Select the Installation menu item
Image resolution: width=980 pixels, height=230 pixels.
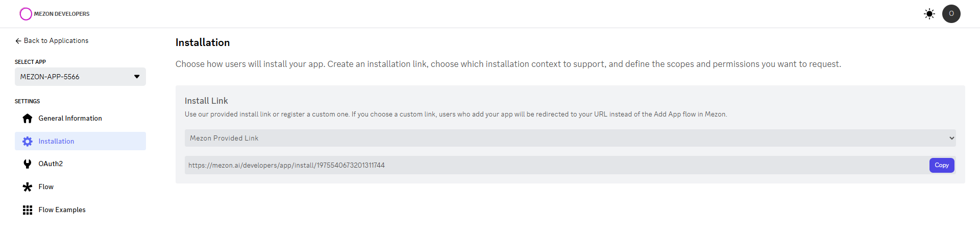coord(57,142)
